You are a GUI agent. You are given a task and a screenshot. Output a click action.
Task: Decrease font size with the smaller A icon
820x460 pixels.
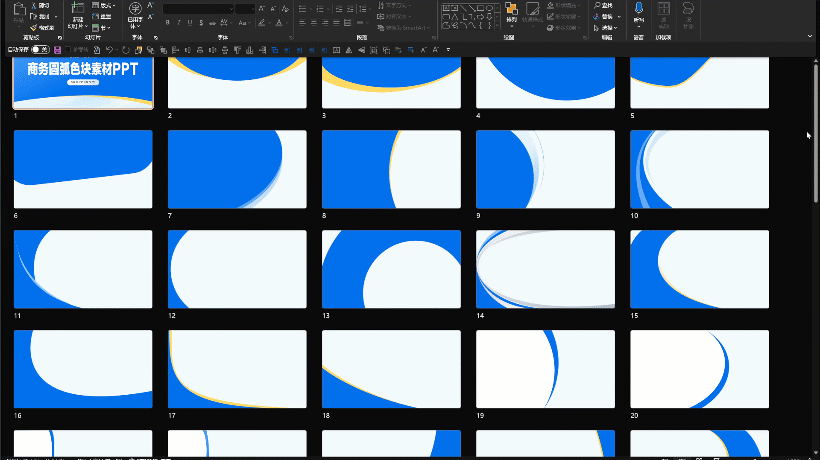tap(273, 9)
